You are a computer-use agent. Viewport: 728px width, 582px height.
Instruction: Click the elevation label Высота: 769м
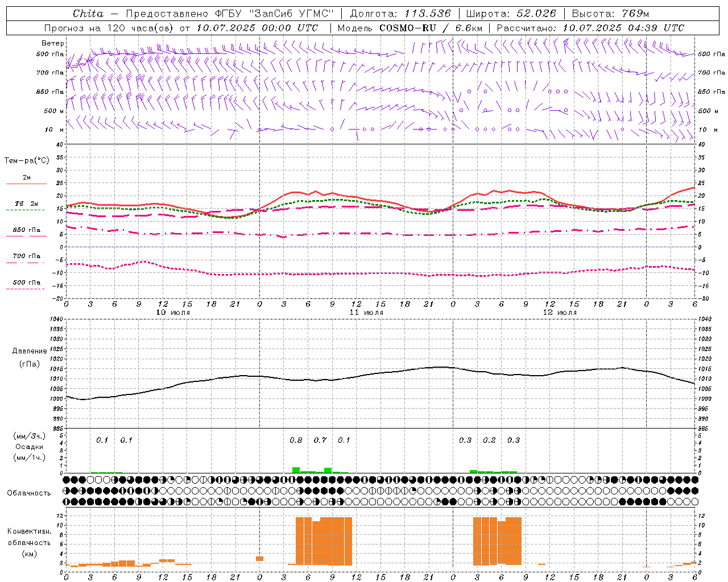point(610,14)
